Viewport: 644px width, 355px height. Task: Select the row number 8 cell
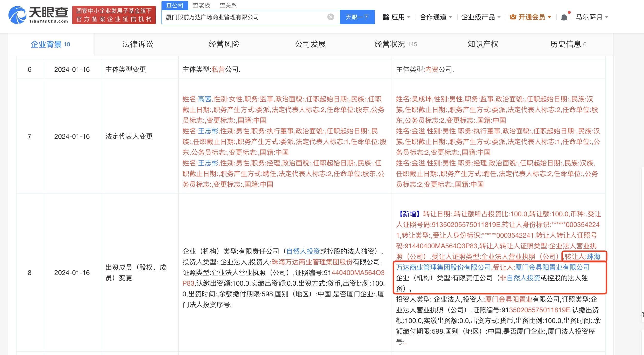click(x=30, y=273)
